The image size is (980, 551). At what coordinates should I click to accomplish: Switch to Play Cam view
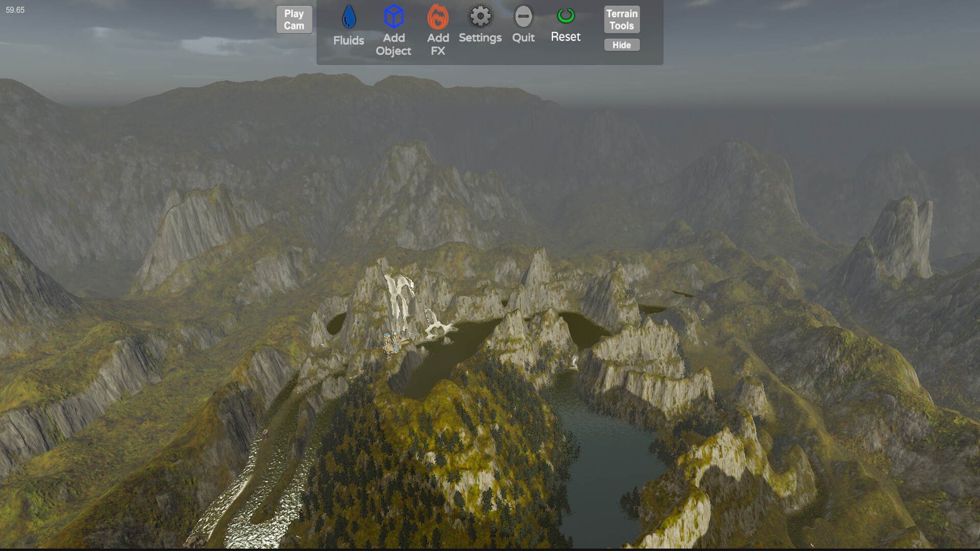point(294,19)
